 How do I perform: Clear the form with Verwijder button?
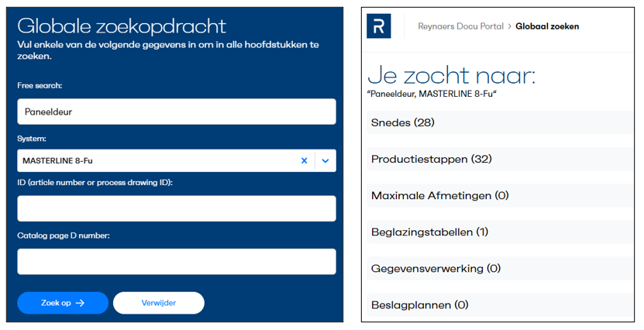point(159,303)
